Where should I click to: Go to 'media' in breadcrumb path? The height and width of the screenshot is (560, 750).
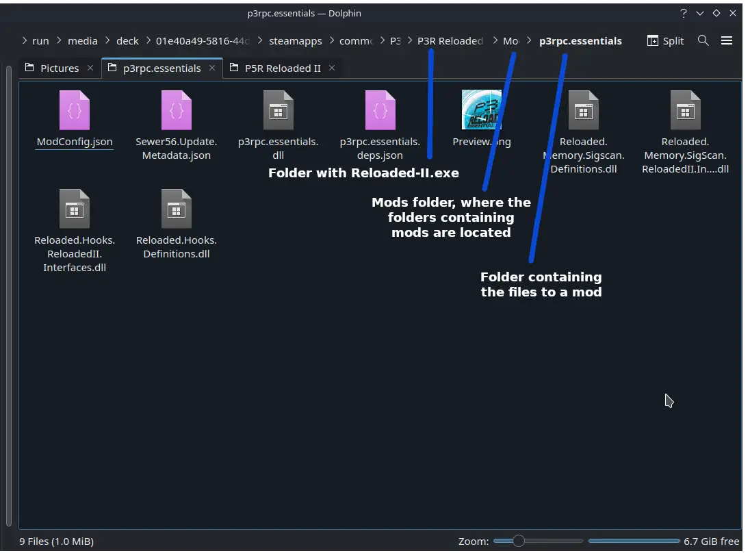pyautogui.click(x=82, y=40)
